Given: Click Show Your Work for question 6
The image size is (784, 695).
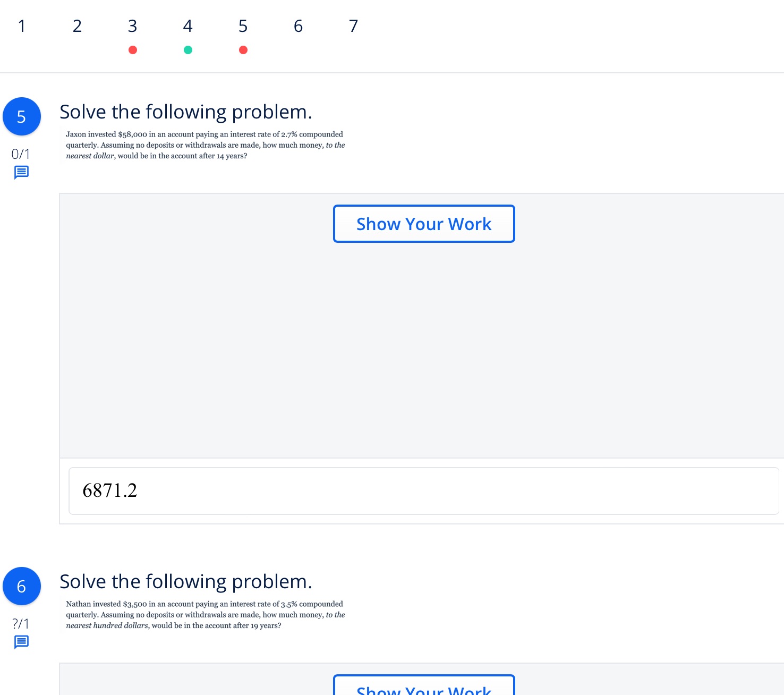Looking at the screenshot, I should point(423,689).
